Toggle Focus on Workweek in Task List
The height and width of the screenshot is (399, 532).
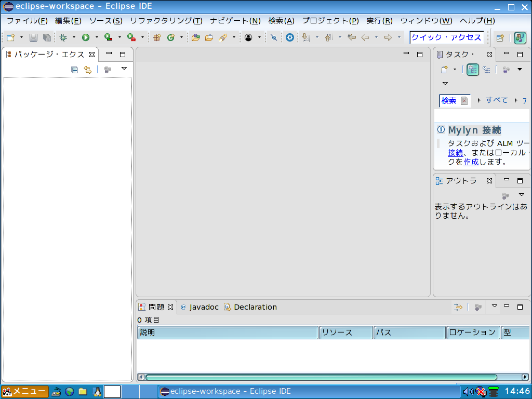point(506,70)
